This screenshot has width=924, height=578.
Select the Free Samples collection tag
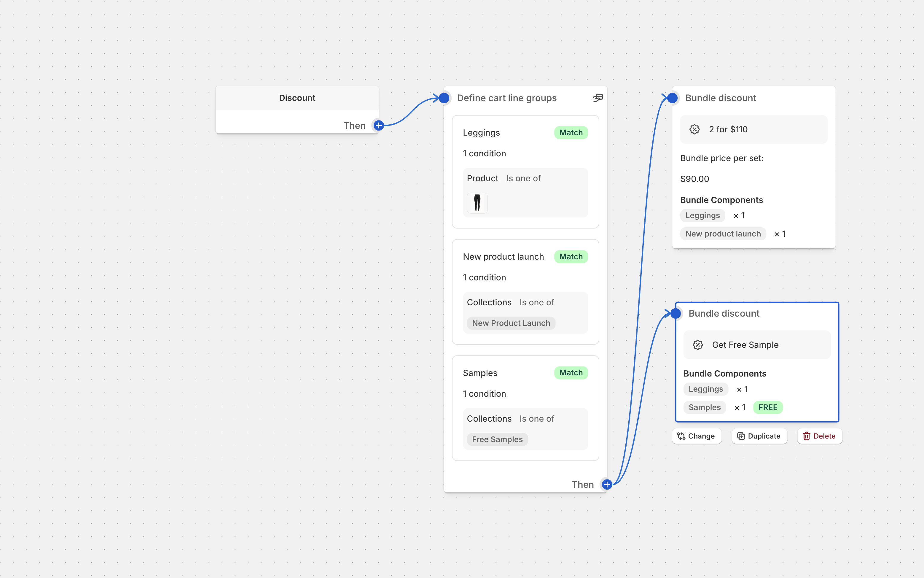pyautogui.click(x=497, y=439)
